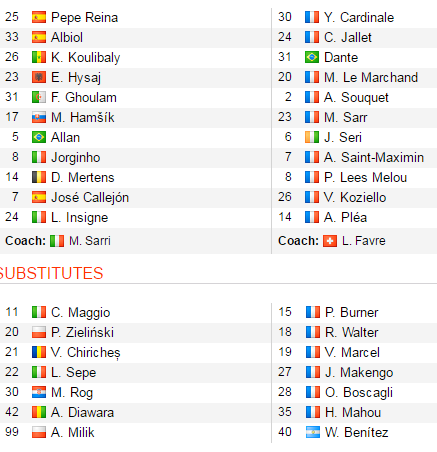Click the Brazil flag next to Dante

pos(312,57)
